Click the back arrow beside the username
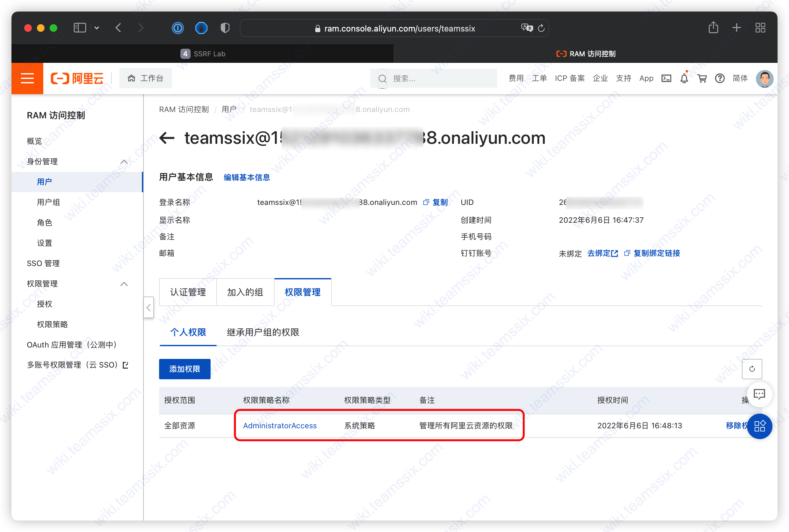This screenshot has width=789, height=532. click(x=167, y=138)
